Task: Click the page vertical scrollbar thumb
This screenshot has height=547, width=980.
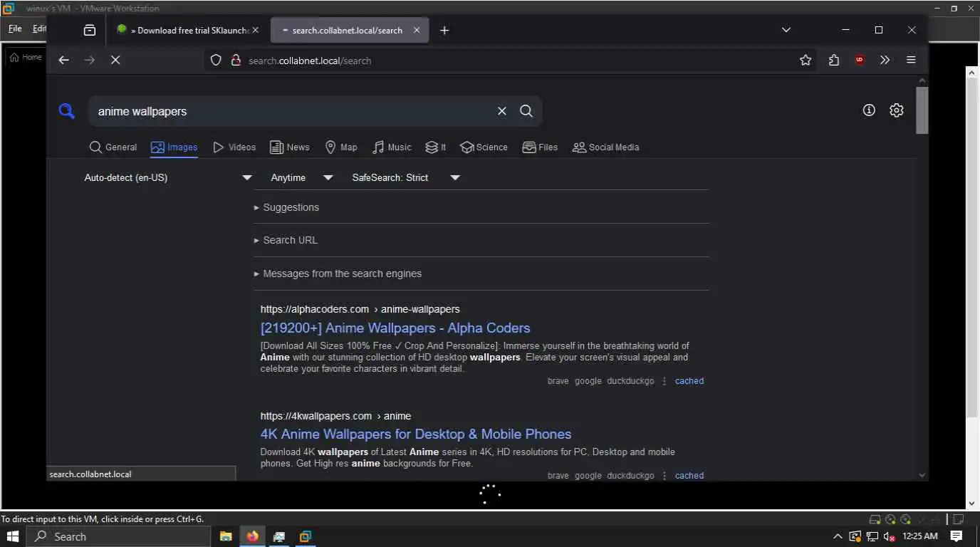Action: click(922, 110)
